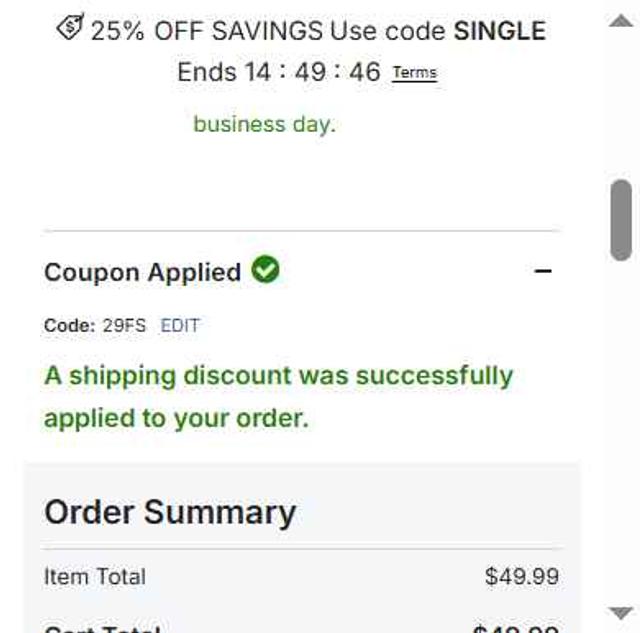This screenshot has width=640, height=633.
Task: Edit the applied coupon code 29FS
Action: click(180, 326)
